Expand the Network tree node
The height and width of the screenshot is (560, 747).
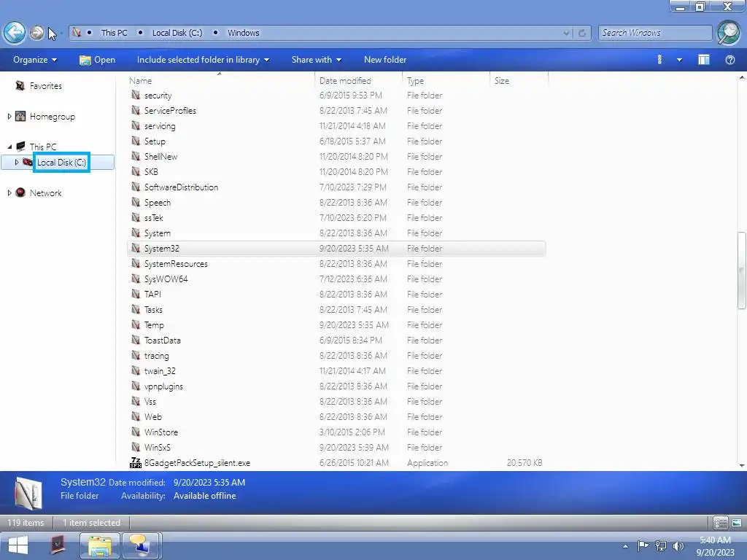[x=9, y=192]
